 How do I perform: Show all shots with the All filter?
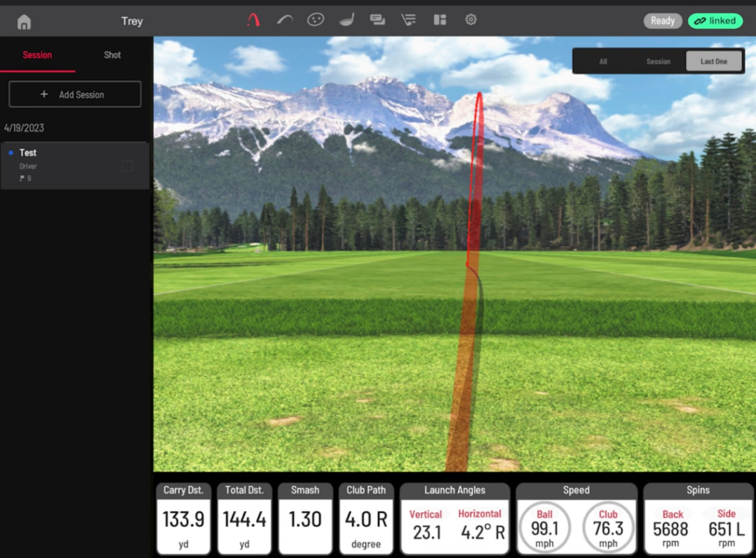(603, 61)
